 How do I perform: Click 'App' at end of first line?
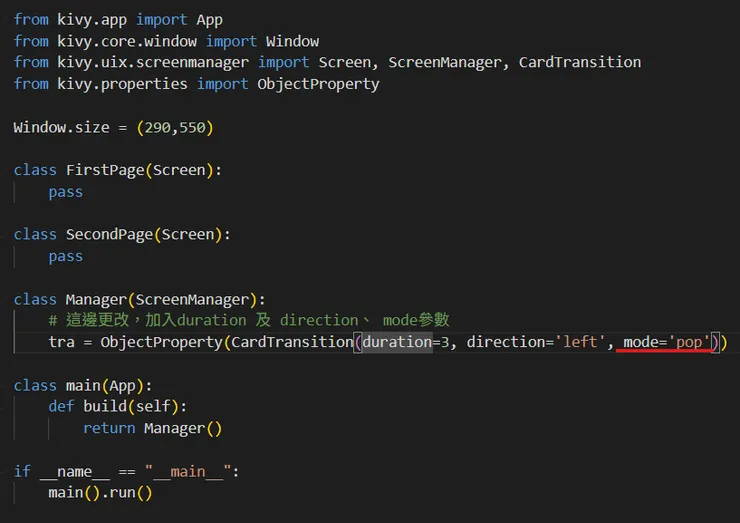click(210, 20)
